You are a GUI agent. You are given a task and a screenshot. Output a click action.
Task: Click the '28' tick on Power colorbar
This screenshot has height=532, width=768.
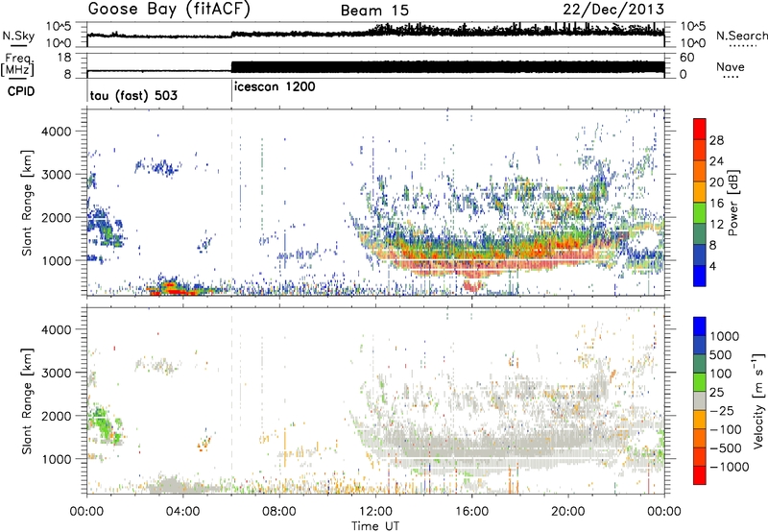pos(716,140)
